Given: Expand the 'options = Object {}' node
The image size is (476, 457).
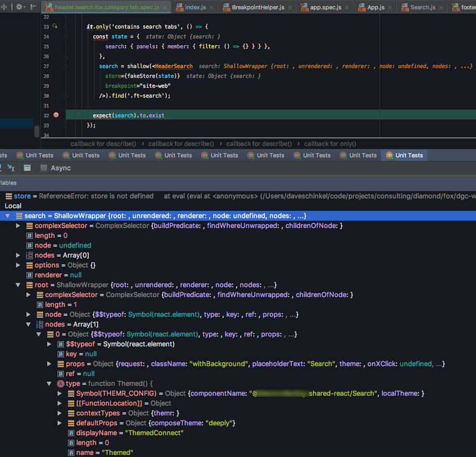Looking at the screenshot, I should coord(18,265).
